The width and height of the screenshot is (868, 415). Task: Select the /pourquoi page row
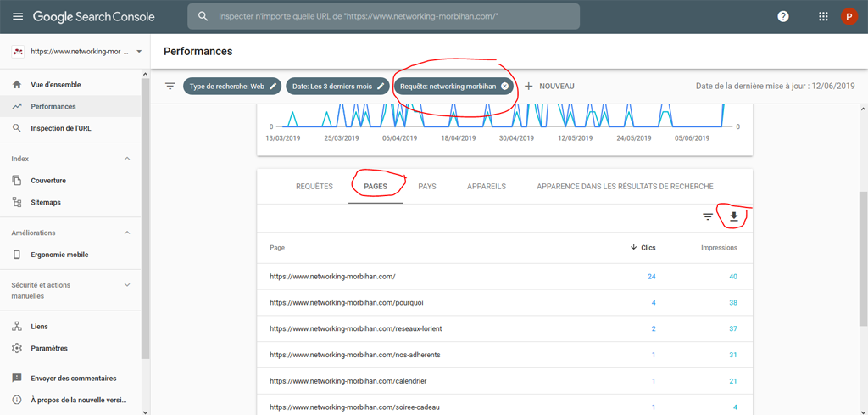point(505,303)
